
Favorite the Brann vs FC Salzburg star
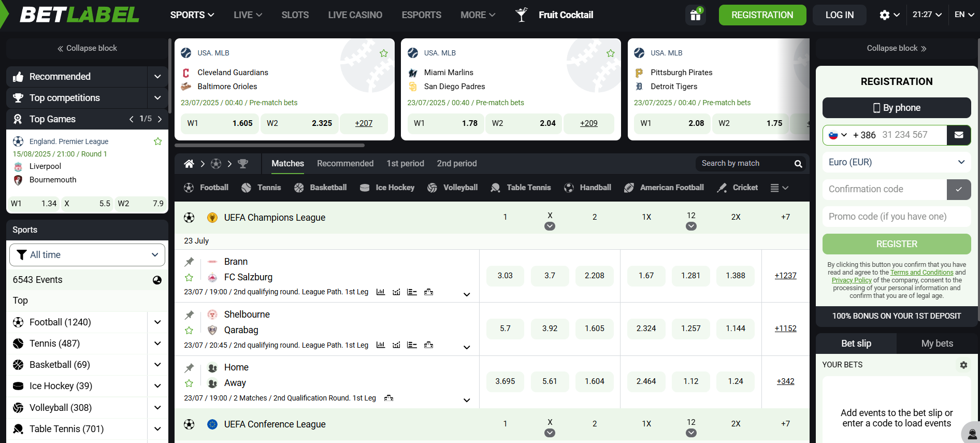tap(189, 278)
